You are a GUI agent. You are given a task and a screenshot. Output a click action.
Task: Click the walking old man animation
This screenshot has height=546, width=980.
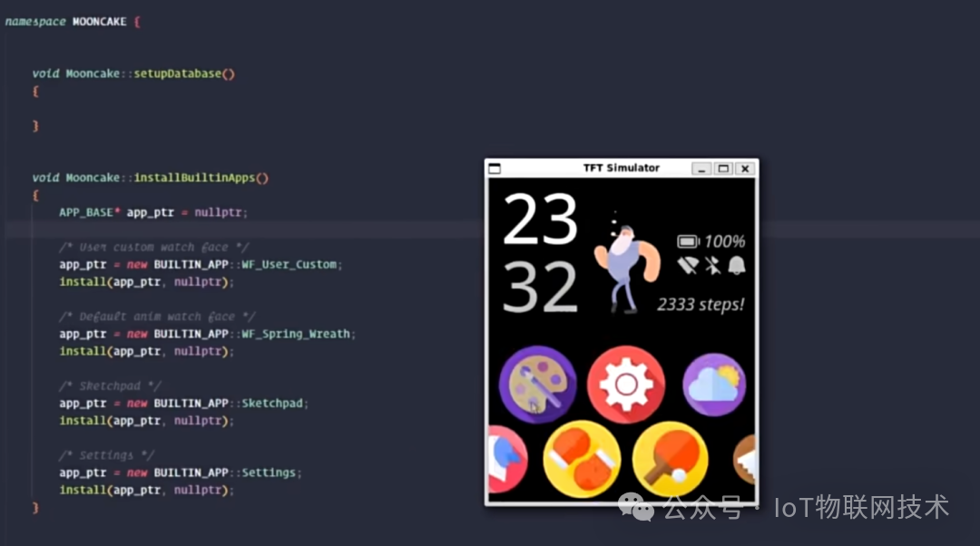coord(626,262)
